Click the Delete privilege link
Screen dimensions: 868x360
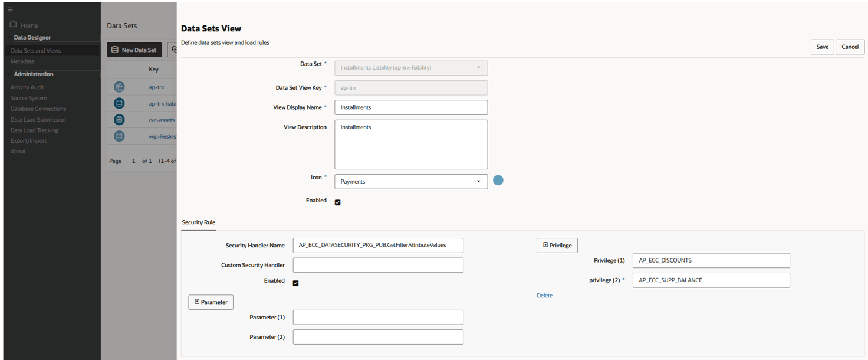[544, 296]
